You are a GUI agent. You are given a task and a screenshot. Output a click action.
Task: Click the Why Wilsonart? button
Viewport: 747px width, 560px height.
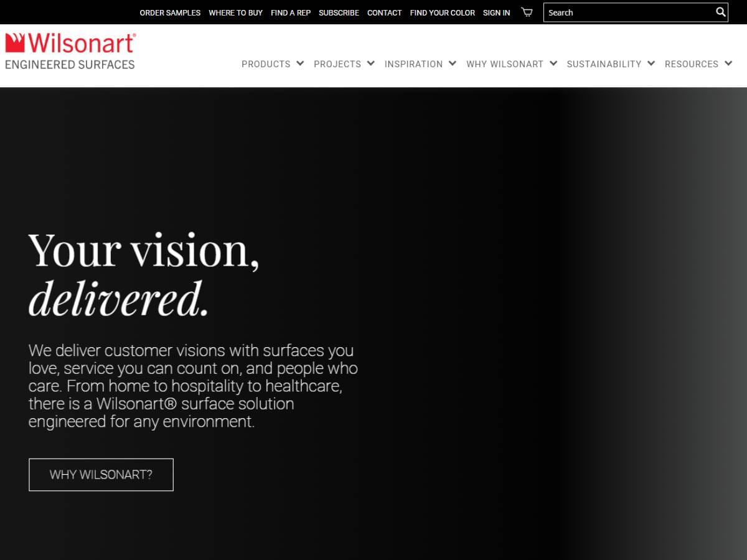point(101,475)
